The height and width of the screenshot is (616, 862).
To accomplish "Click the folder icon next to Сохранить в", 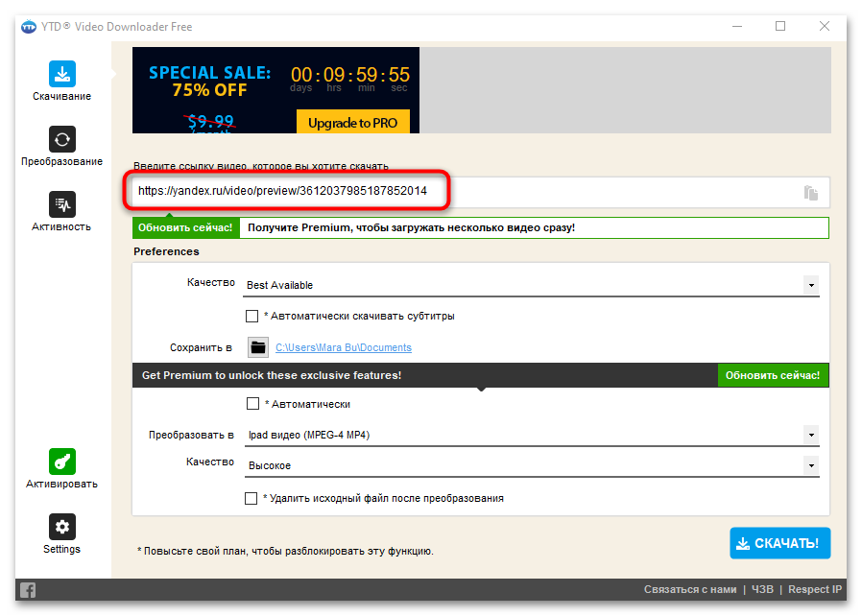I will (258, 347).
